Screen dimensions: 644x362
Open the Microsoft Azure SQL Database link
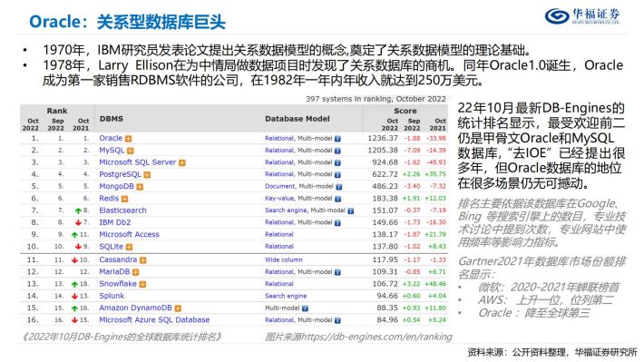point(154,319)
